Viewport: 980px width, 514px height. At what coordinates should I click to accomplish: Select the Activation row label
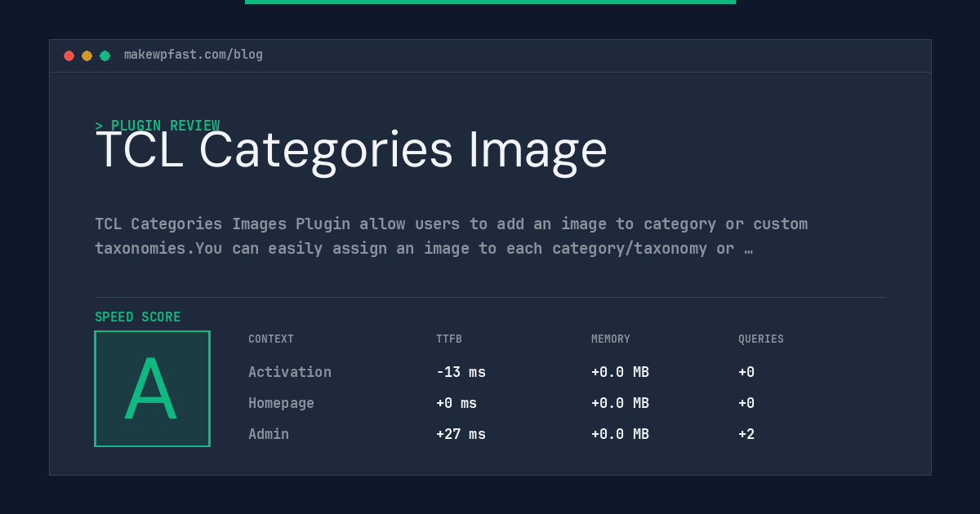coord(290,372)
